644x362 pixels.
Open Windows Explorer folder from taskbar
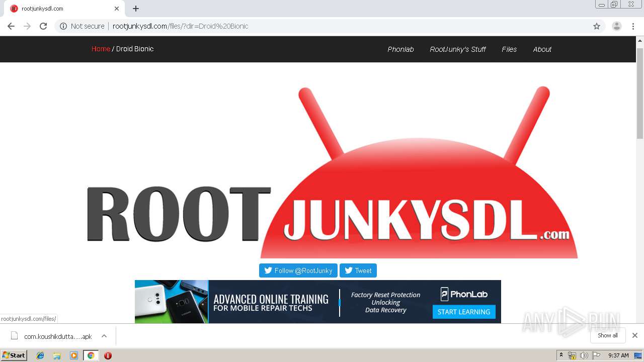click(x=57, y=355)
